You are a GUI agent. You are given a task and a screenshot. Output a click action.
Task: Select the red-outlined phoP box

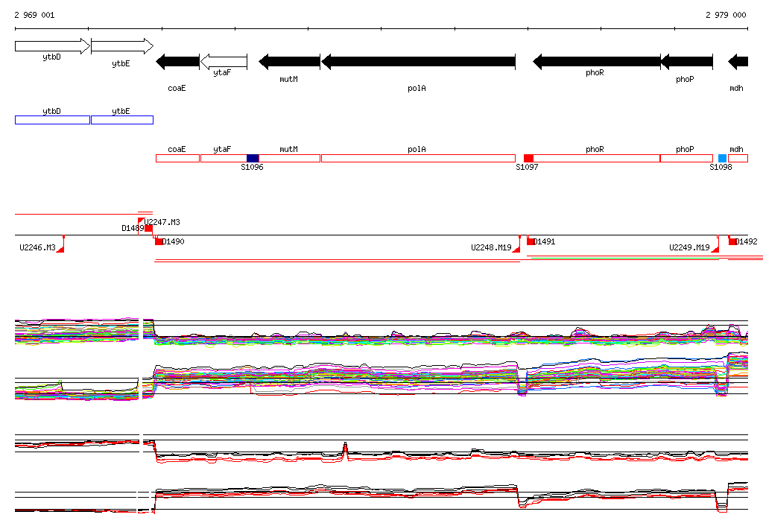point(686,158)
